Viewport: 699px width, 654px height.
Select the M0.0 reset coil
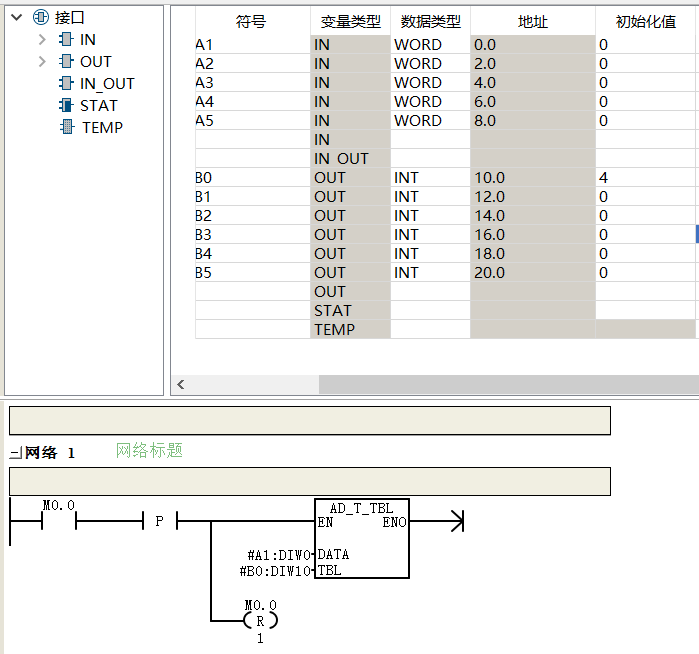coord(260,620)
